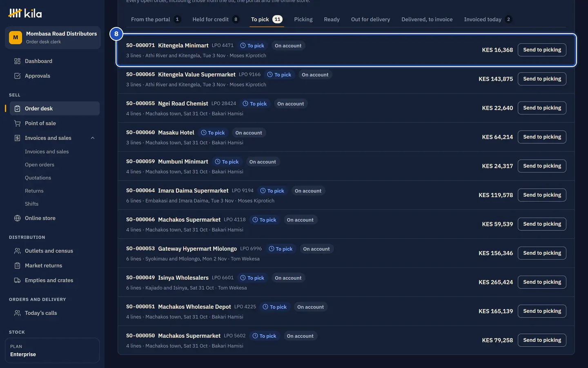This screenshot has width=588, height=368.
Task: Click the Gateway Hypermart Mlolongo order name
Action: pyautogui.click(x=197, y=249)
